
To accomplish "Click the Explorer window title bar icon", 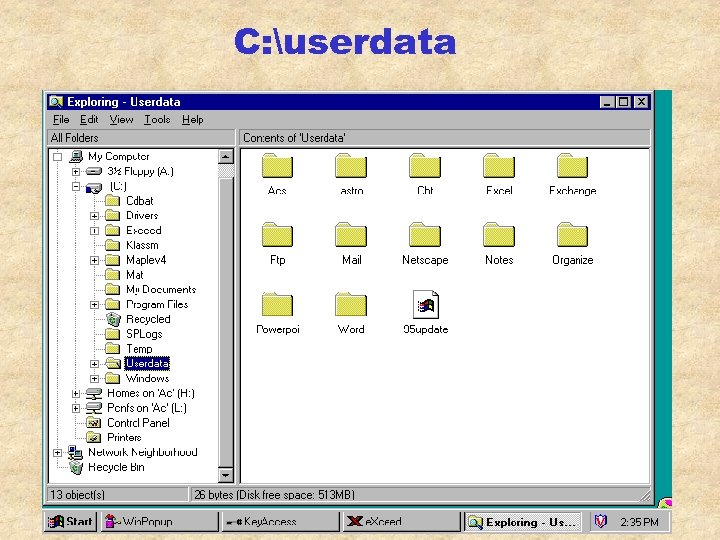I will click(x=56, y=101).
